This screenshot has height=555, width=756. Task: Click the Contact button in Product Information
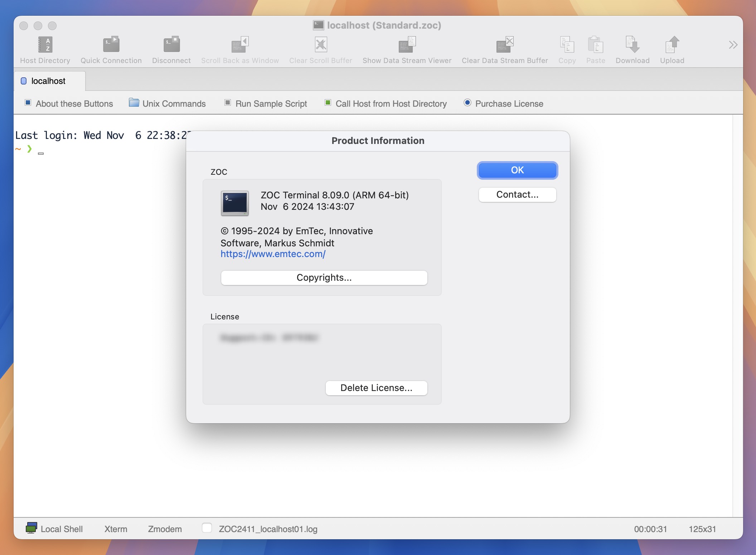tap(517, 194)
